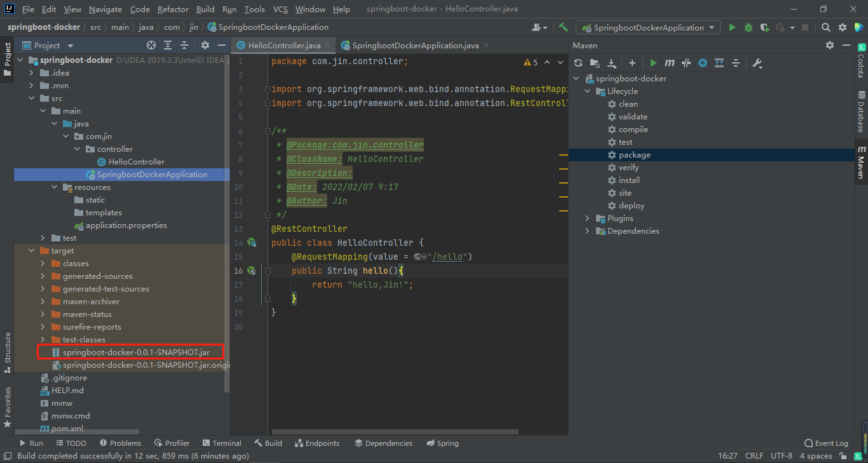The image size is (868, 463).
Task: Close the HelloController.java tab
Action: click(329, 45)
